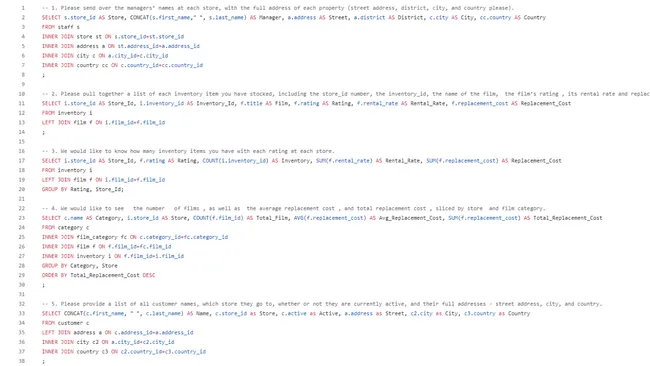Screen dimensions: 650x366
Task: Click 'INNER JOIN city c2' line
Action: pyautogui.click(x=108, y=342)
